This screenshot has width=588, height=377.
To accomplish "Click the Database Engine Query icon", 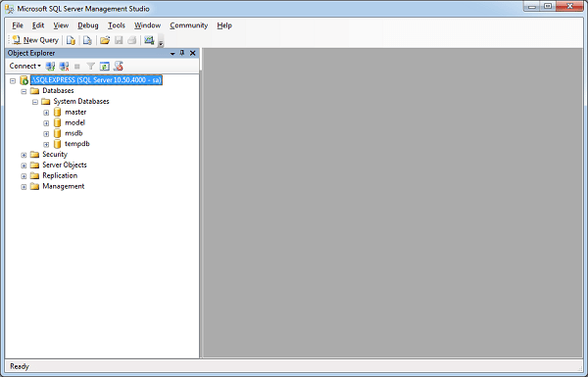I will [x=71, y=40].
